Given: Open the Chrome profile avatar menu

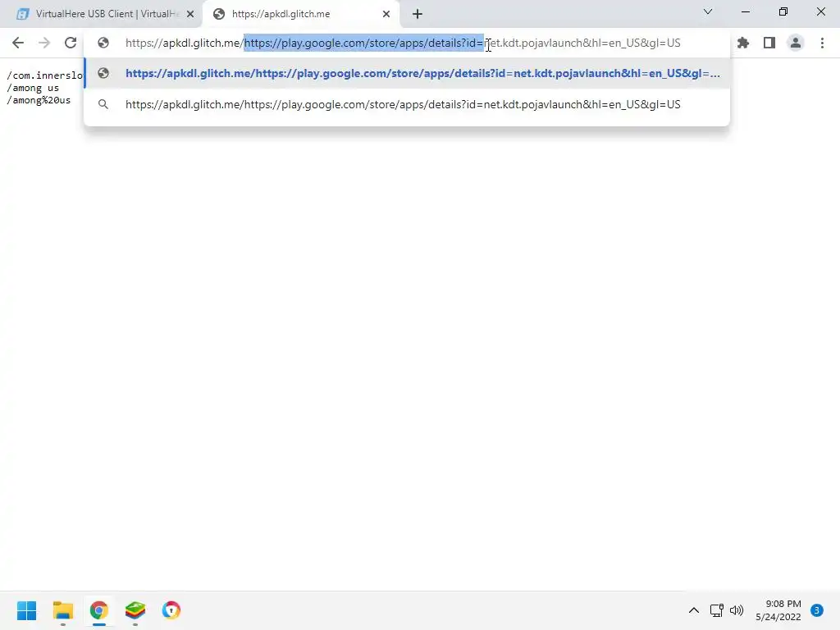Looking at the screenshot, I should [x=796, y=43].
